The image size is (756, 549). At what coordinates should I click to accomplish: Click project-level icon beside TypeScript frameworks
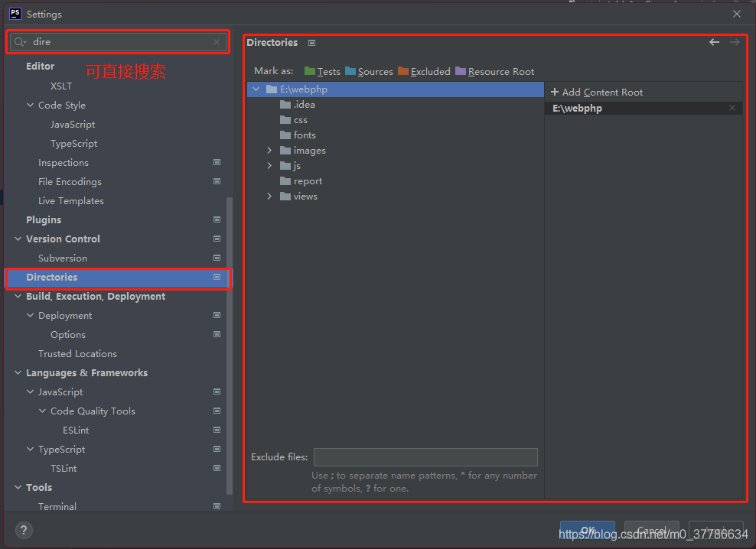(217, 449)
